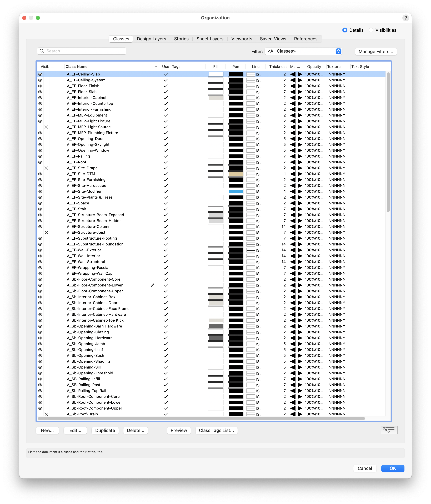Click the hierarchical display icon button
Screen dimensions: 431x504
389,430
